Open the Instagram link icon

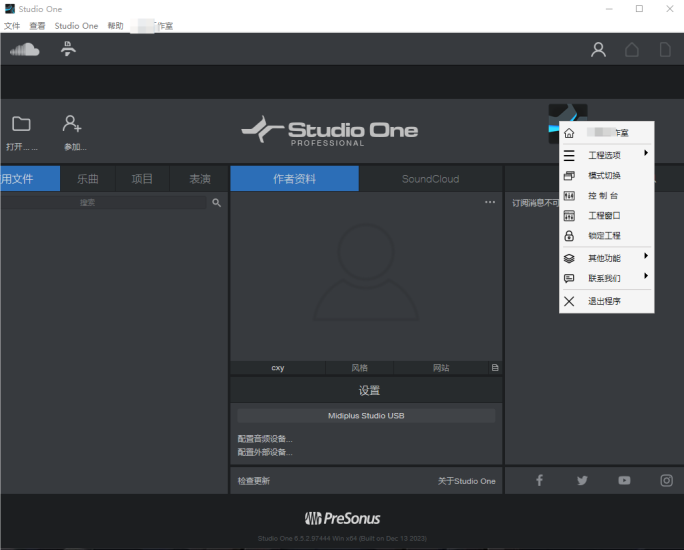click(666, 480)
